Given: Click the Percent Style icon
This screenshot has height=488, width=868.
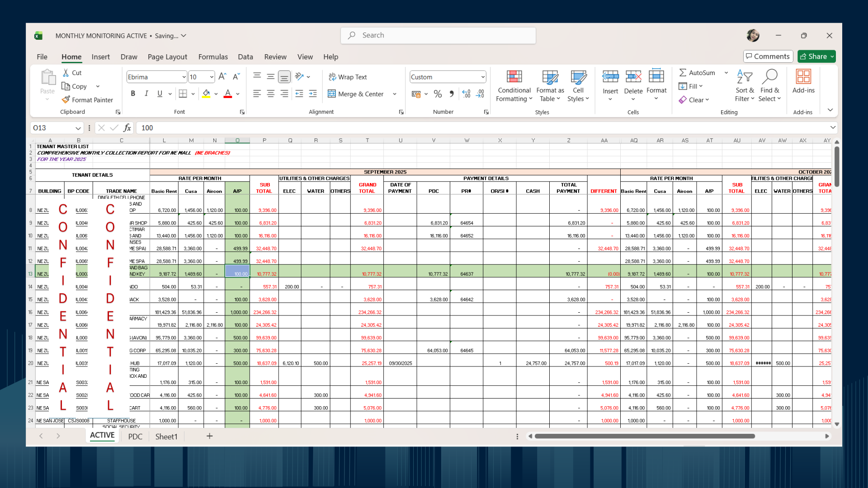Looking at the screenshot, I should [438, 94].
